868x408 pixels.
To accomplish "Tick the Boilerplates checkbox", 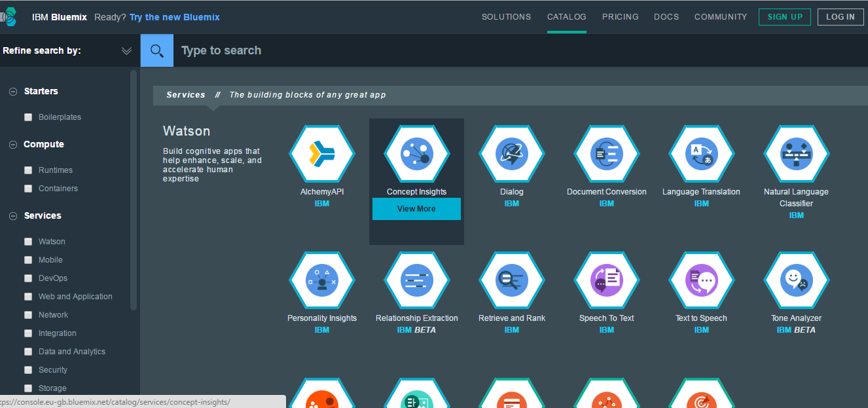I will (x=28, y=117).
